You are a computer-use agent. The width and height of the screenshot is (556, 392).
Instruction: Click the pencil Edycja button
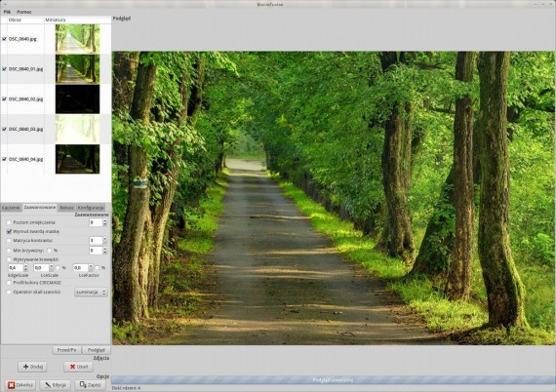(x=56, y=385)
